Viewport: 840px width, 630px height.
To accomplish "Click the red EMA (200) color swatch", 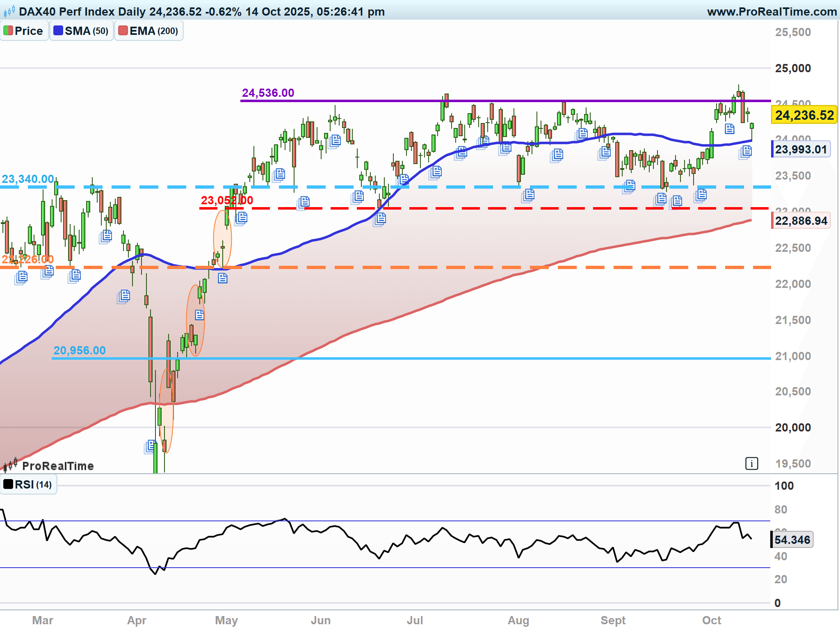I will pyautogui.click(x=123, y=31).
